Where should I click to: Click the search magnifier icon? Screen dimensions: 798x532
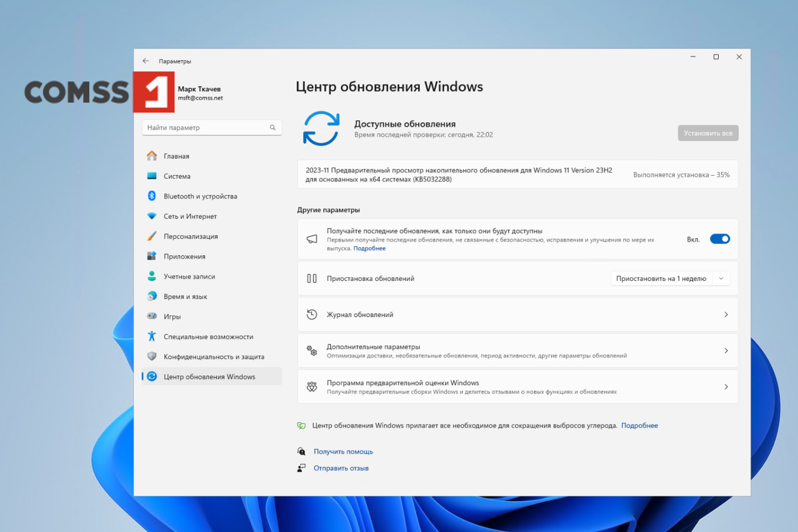coord(272,128)
